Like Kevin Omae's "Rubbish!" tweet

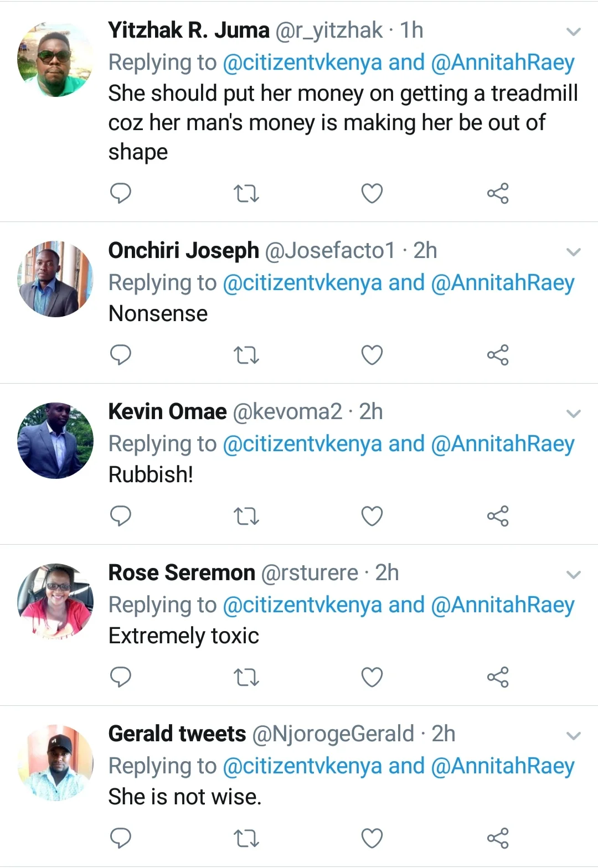tap(372, 516)
